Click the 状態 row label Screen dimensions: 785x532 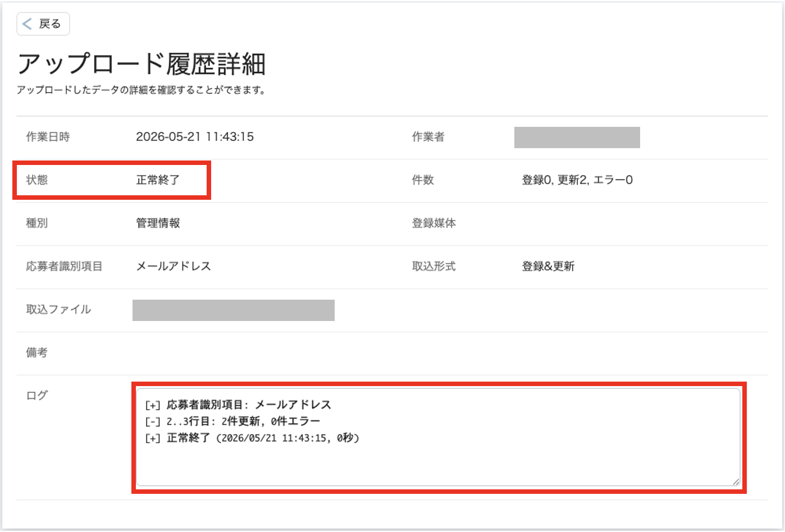coord(37,180)
